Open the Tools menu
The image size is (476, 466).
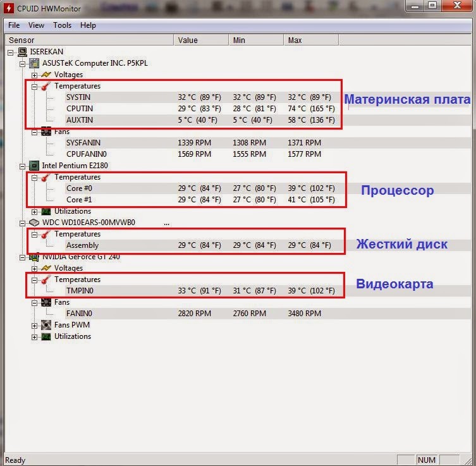pos(62,25)
